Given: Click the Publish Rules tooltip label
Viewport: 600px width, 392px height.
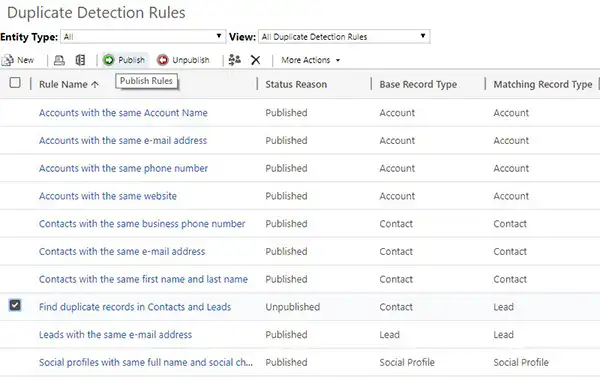Looking at the screenshot, I should [x=146, y=81].
